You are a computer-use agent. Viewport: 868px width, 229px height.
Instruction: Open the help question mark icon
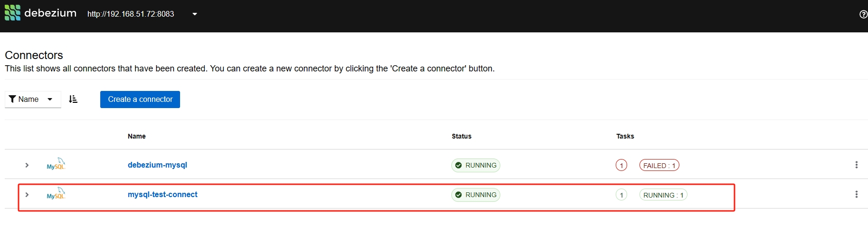pyautogui.click(x=863, y=14)
